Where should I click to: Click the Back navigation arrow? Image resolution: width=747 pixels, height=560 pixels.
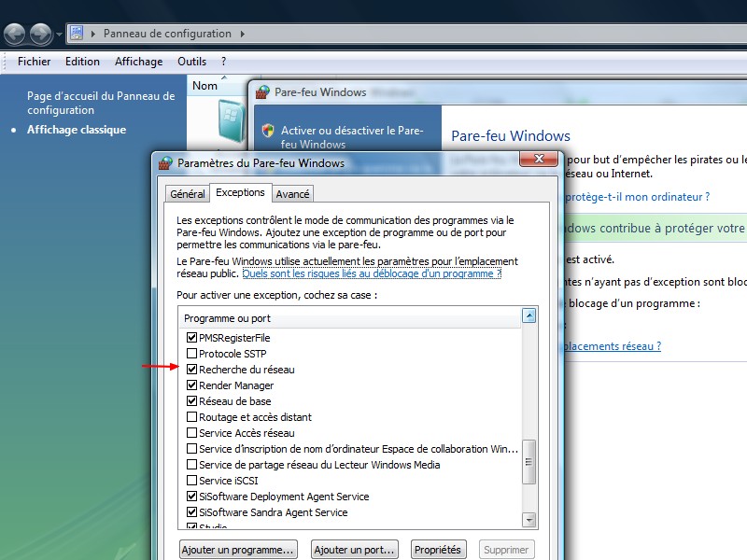tap(15, 34)
